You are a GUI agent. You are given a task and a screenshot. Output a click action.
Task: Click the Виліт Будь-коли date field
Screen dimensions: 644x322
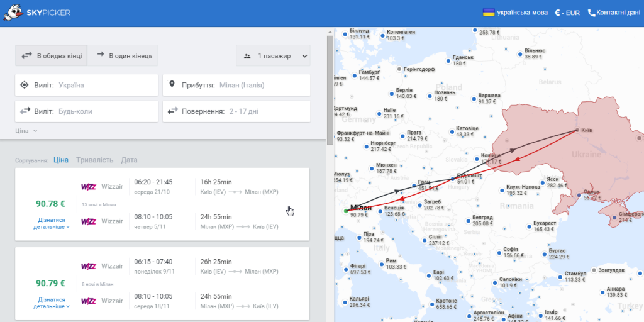point(87,111)
